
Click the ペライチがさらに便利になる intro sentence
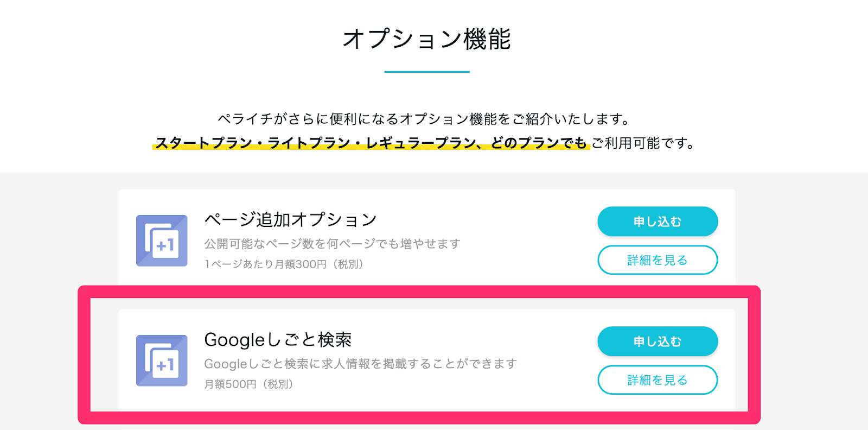coord(424,119)
